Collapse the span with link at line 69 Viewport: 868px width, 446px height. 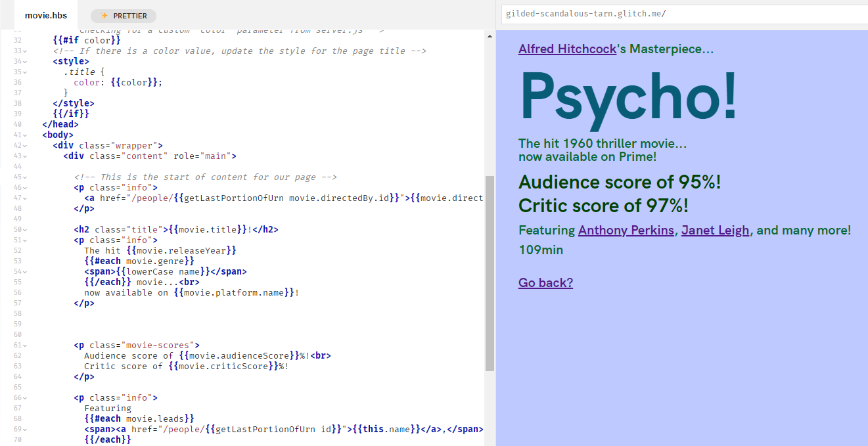point(25,430)
